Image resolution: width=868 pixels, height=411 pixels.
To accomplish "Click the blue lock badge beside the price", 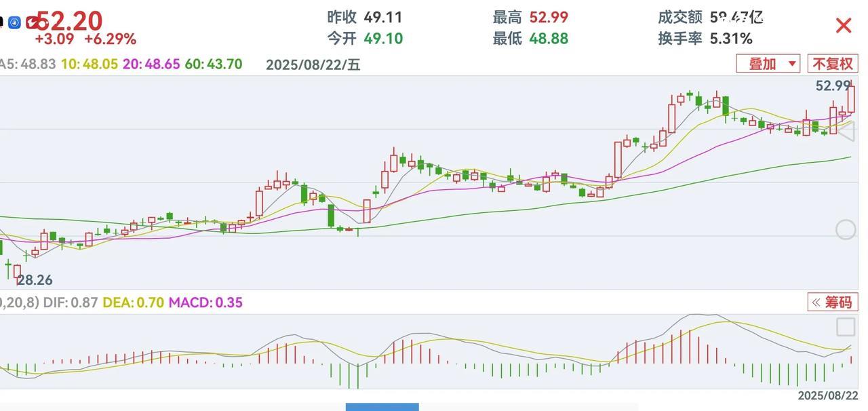I will 14,22.
